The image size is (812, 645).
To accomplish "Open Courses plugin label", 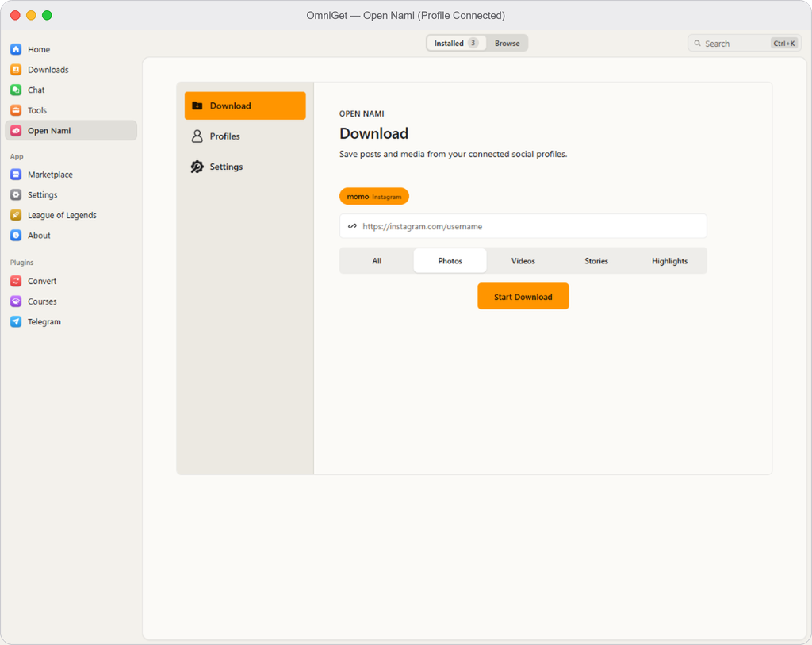I will tap(42, 301).
